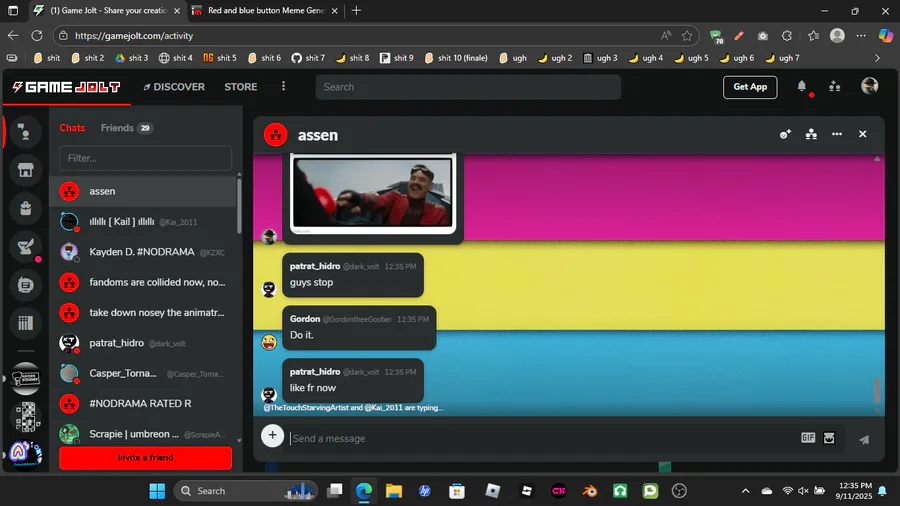Open the assen chat in list

point(143,192)
